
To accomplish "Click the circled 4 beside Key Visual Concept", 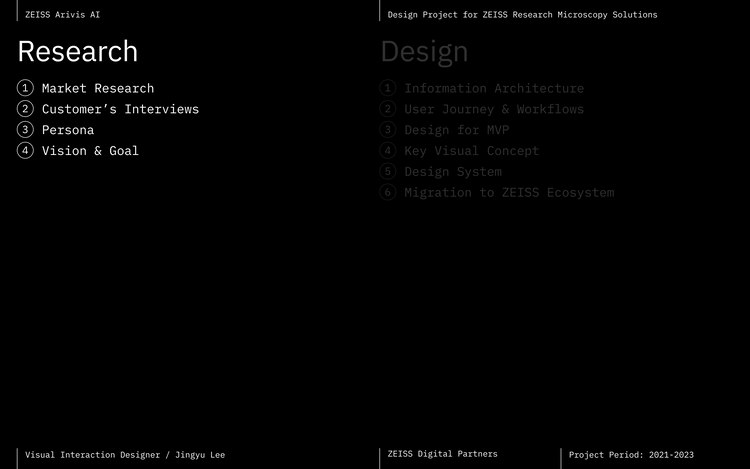I will pyautogui.click(x=388, y=151).
